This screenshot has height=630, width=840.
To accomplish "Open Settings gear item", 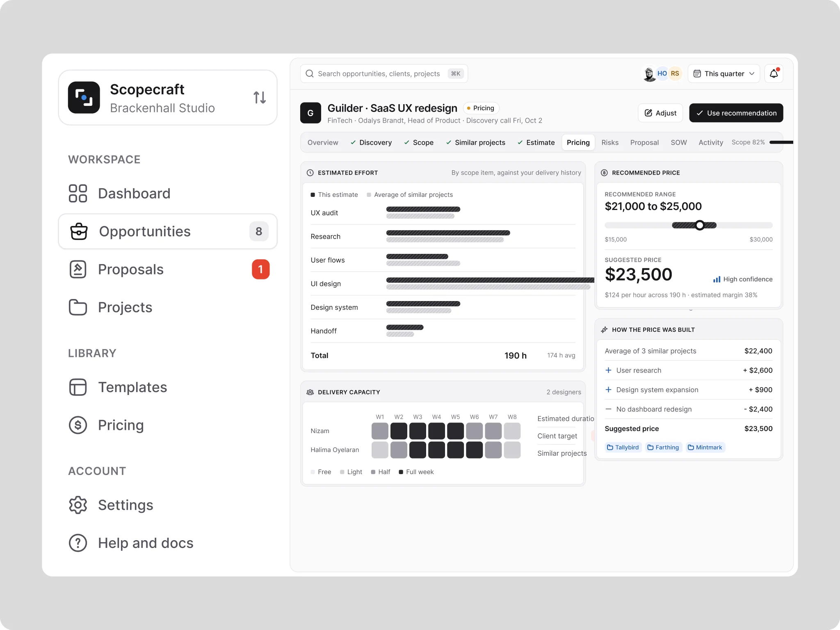I will [x=168, y=505].
